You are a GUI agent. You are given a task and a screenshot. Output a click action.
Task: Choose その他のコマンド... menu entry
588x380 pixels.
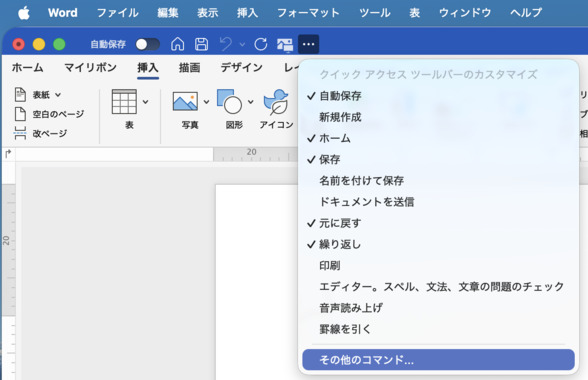click(x=438, y=360)
